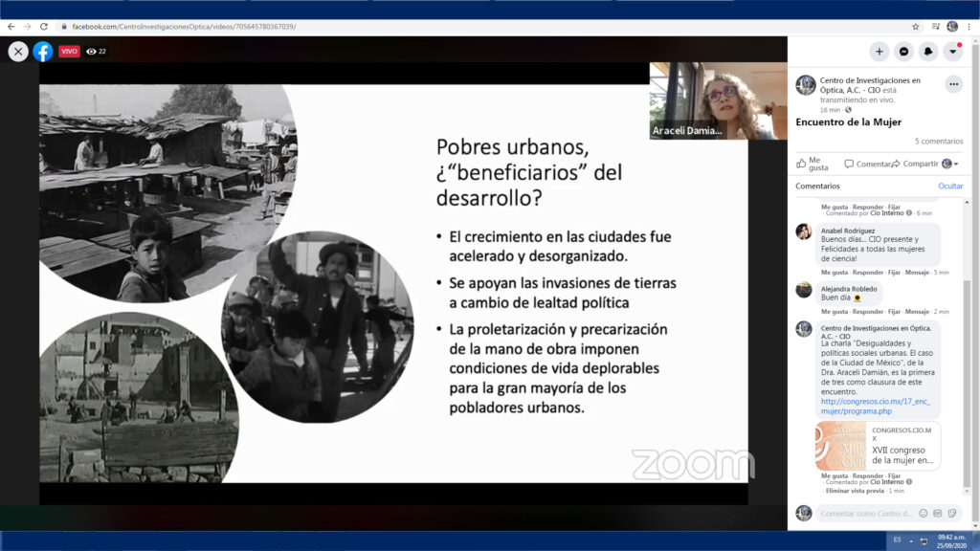980x551 pixels.
Task: Open the sticker picker in the comment box
Action: click(x=953, y=513)
